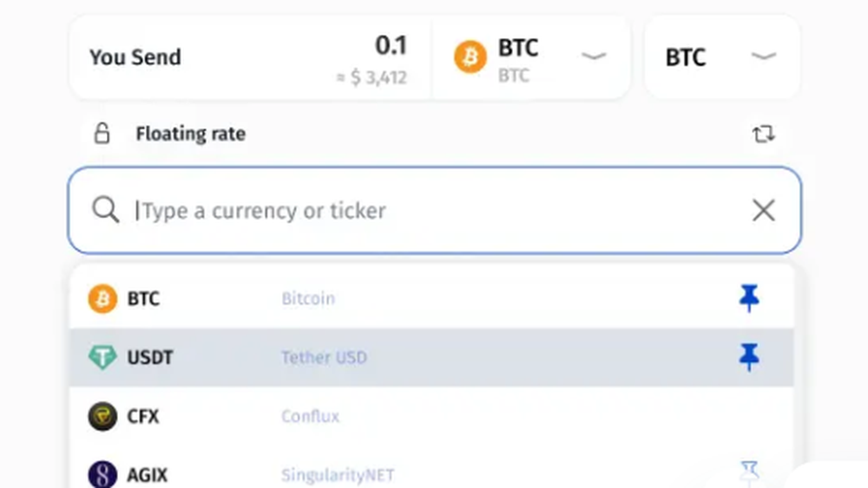
Task: Choose BTC Bitcoin list entry
Action: [x=431, y=299]
